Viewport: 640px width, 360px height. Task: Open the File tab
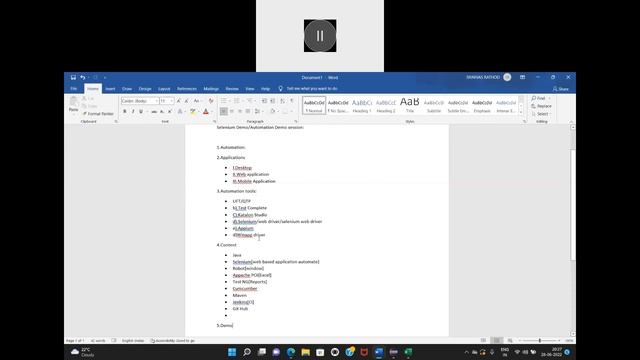(74, 89)
